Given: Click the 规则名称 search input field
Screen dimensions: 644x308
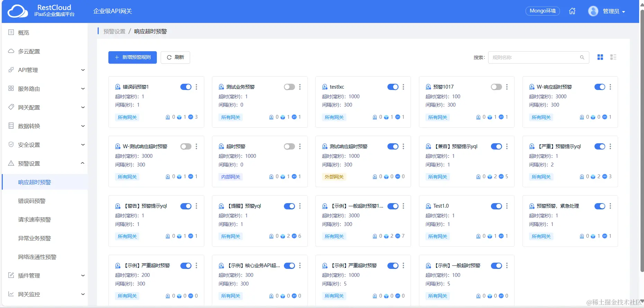Looking at the screenshot, I should [x=538, y=57].
